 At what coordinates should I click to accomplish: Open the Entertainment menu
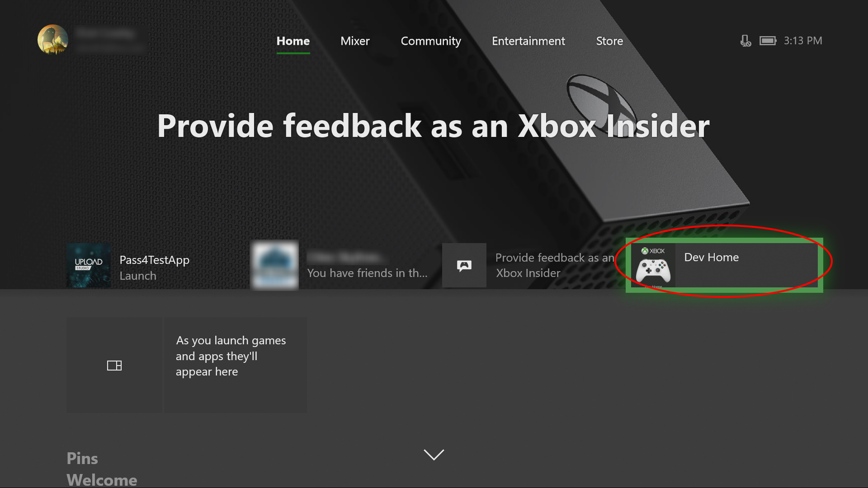click(x=528, y=41)
